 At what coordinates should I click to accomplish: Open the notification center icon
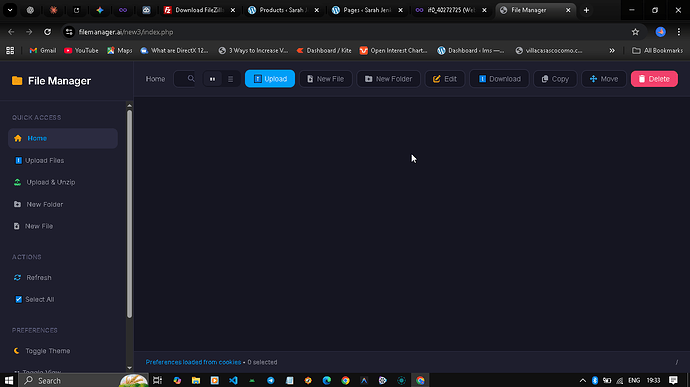pos(673,380)
